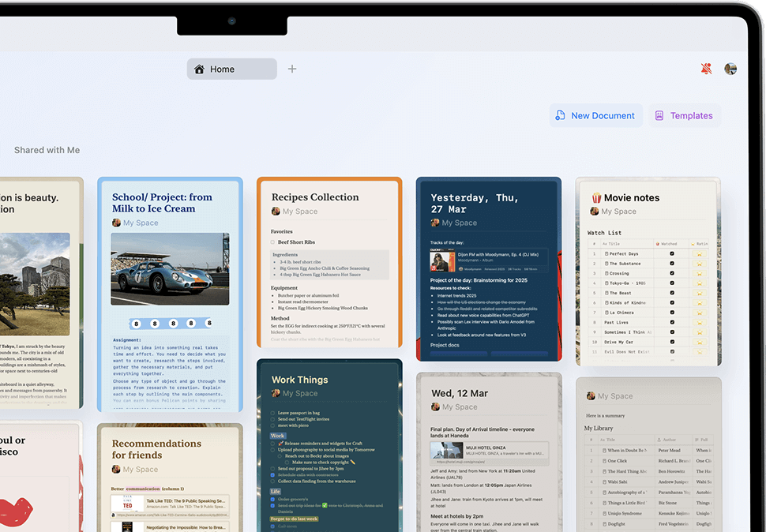The height and width of the screenshot is (532, 766).
Task: Click the My Space avatar on Work Things
Action: pyautogui.click(x=276, y=393)
